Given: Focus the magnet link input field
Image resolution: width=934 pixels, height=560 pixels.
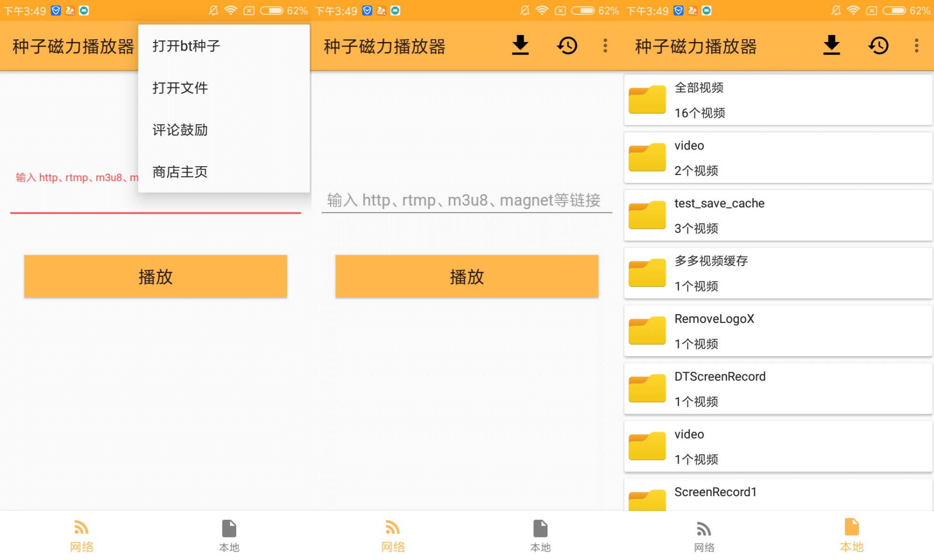Looking at the screenshot, I should (x=466, y=200).
